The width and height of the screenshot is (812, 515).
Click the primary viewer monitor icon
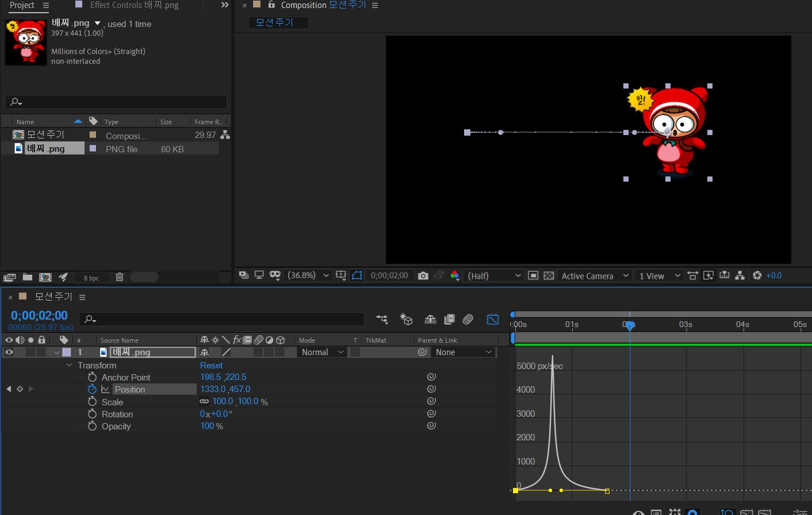(x=259, y=275)
